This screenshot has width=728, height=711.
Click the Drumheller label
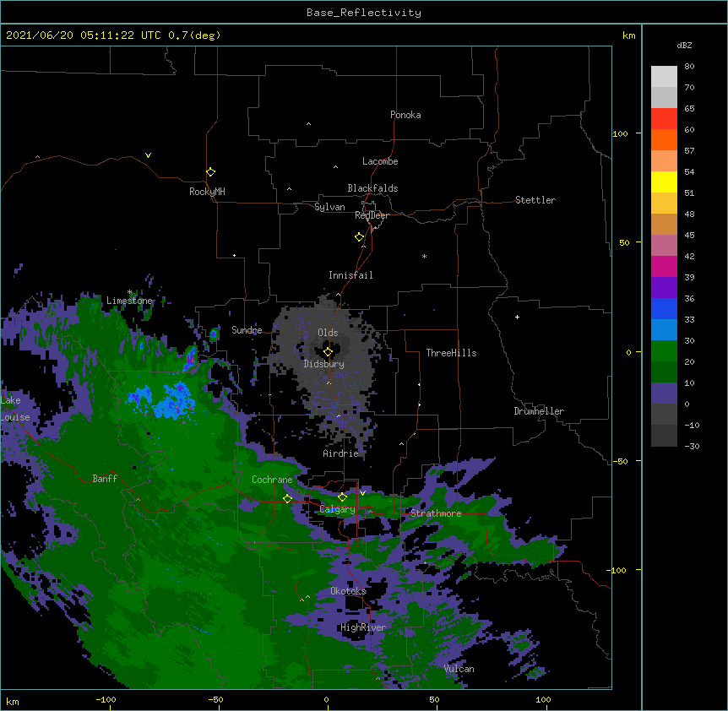pos(539,411)
